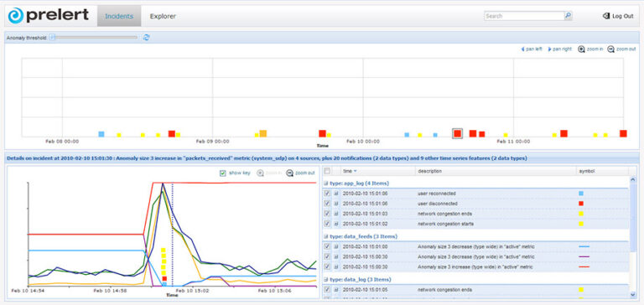The height and width of the screenshot is (305, 644).
Task: Pan the incident timeline left
Action: point(532,49)
